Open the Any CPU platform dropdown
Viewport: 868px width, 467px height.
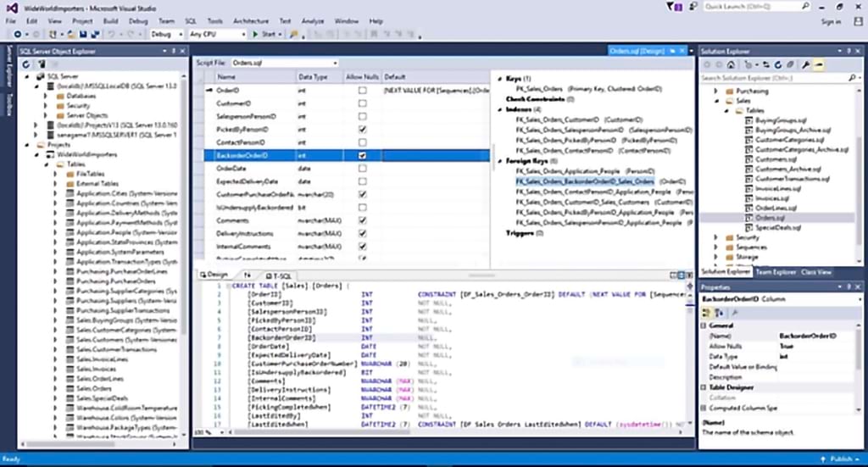point(217,34)
